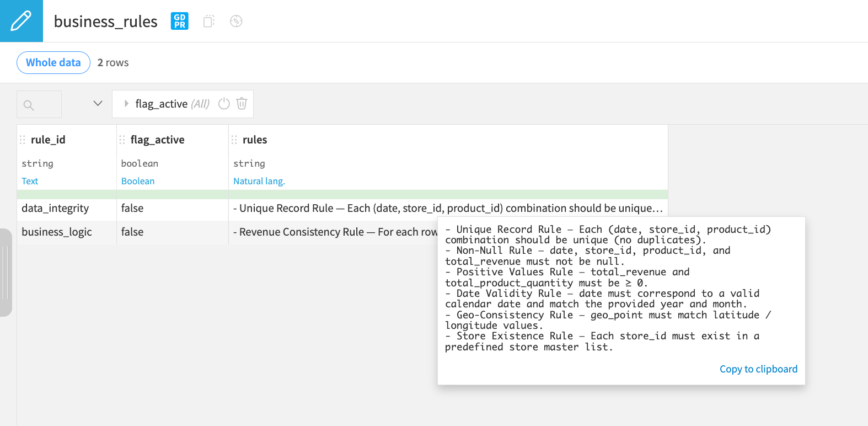Image resolution: width=868 pixels, height=426 pixels.
Task: Select the Whole data sampling tab
Action: click(53, 62)
